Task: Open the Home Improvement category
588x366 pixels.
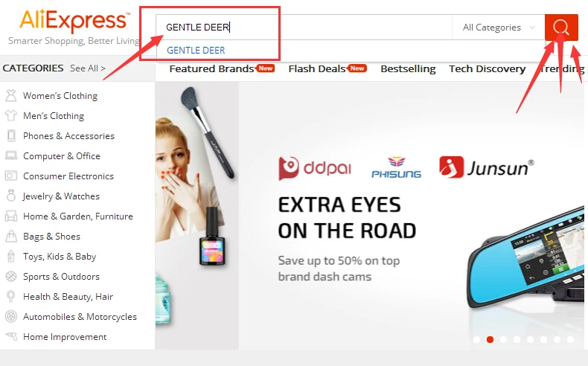Action: (65, 337)
